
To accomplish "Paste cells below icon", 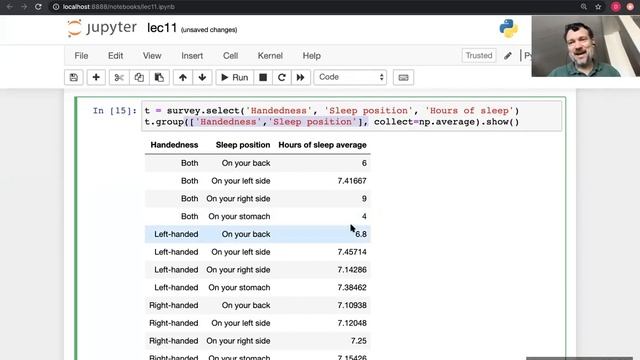I will point(159,77).
